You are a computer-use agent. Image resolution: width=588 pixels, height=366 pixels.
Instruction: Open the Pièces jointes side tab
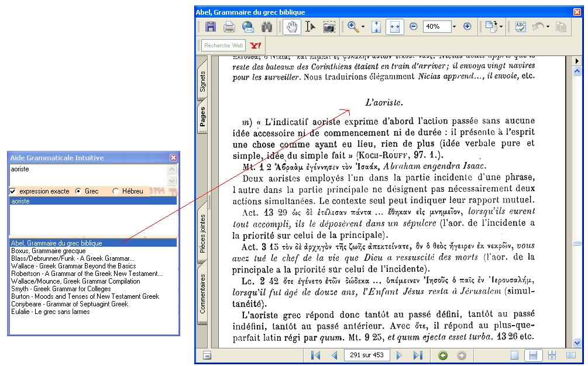pos(202,233)
